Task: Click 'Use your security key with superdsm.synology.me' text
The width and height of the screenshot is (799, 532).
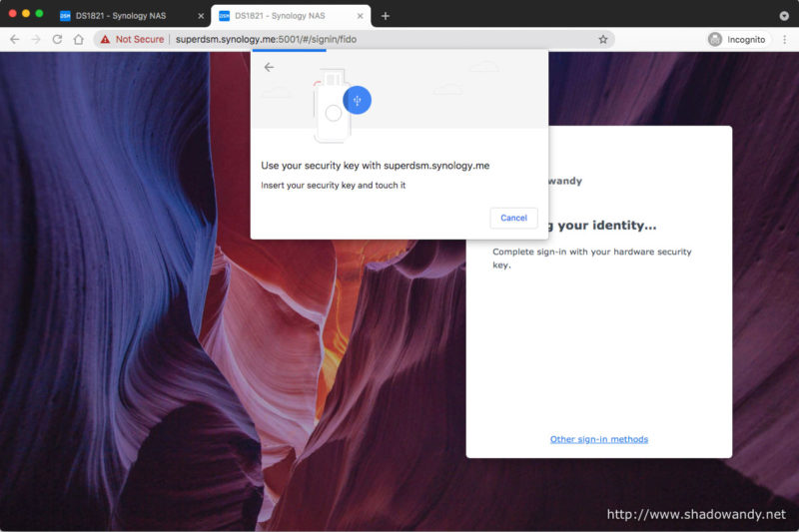Action: pyautogui.click(x=376, y=166)
